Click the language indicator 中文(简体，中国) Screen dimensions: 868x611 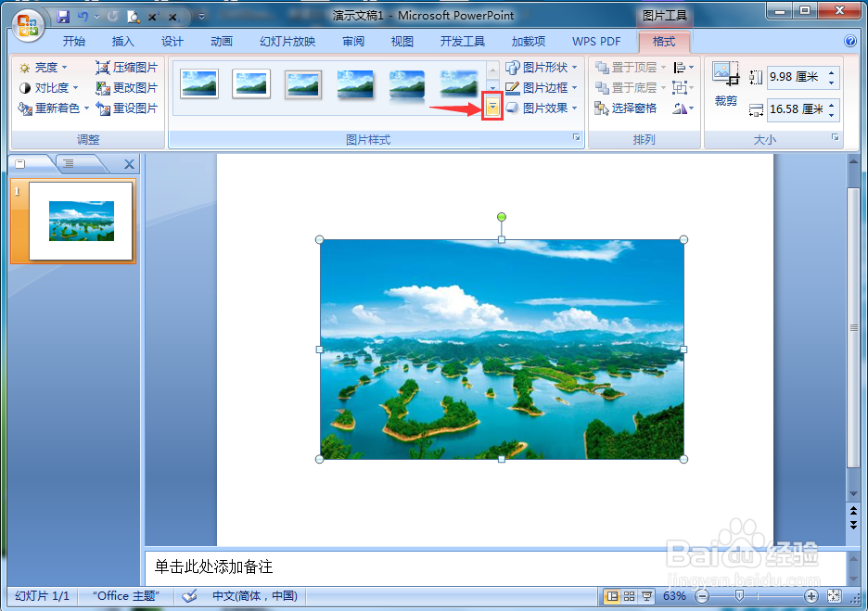tap(255, 596)
